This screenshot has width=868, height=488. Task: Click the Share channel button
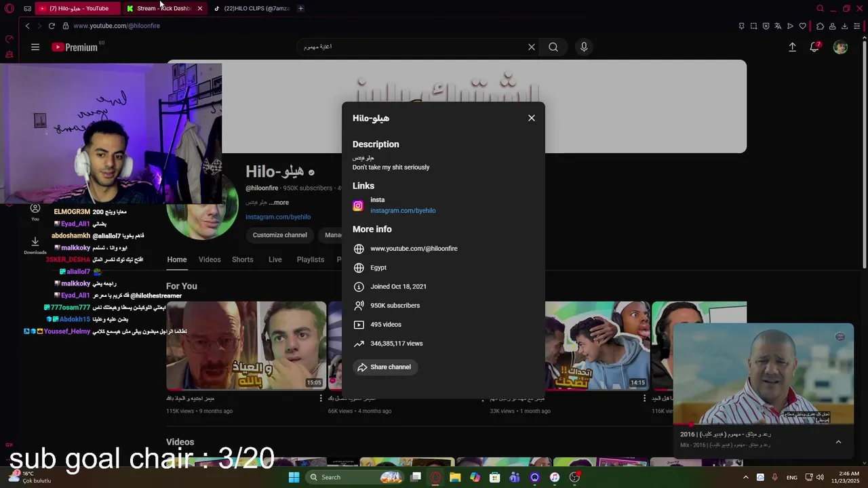pyautogui.click(x=385, y=367)
